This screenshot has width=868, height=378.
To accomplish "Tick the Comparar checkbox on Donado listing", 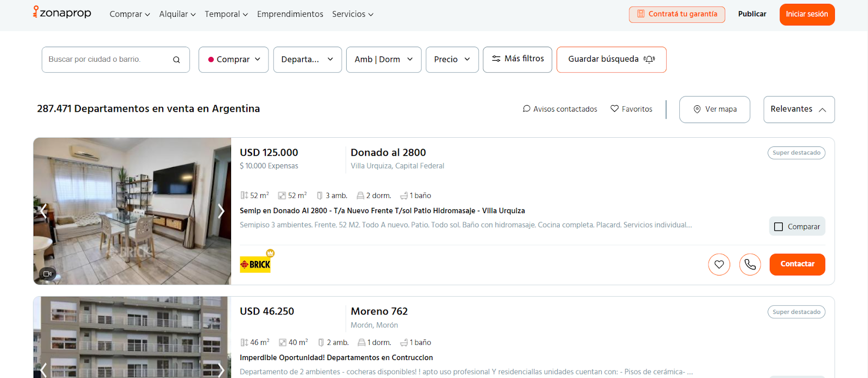I will 778,227.
